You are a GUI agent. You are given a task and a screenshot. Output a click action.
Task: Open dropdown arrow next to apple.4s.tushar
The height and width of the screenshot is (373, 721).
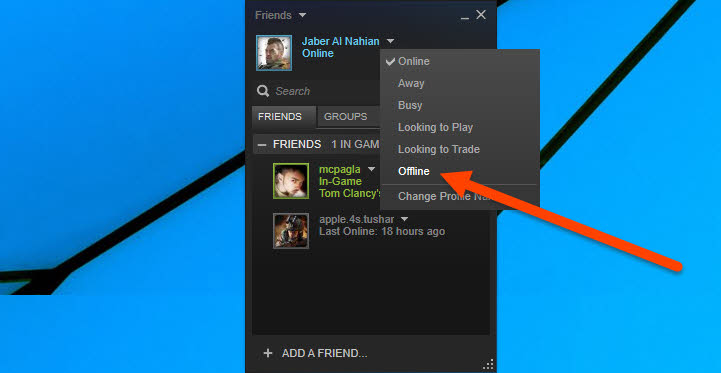click(405, 219)
